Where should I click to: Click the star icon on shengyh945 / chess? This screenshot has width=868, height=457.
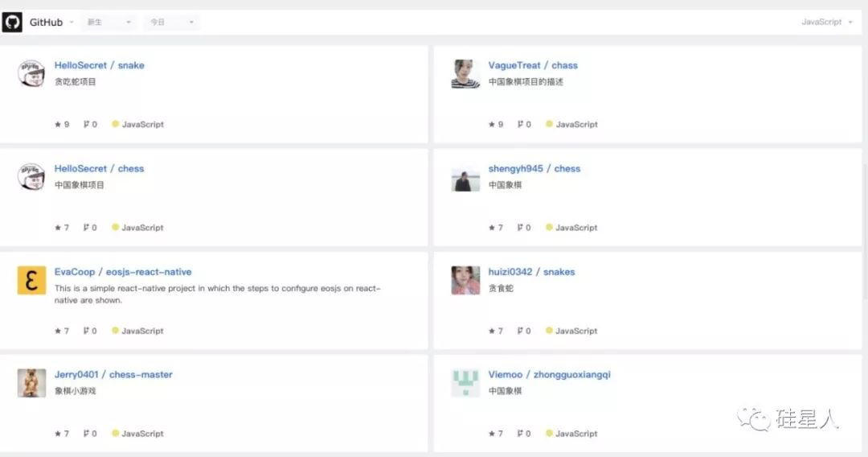492,227
